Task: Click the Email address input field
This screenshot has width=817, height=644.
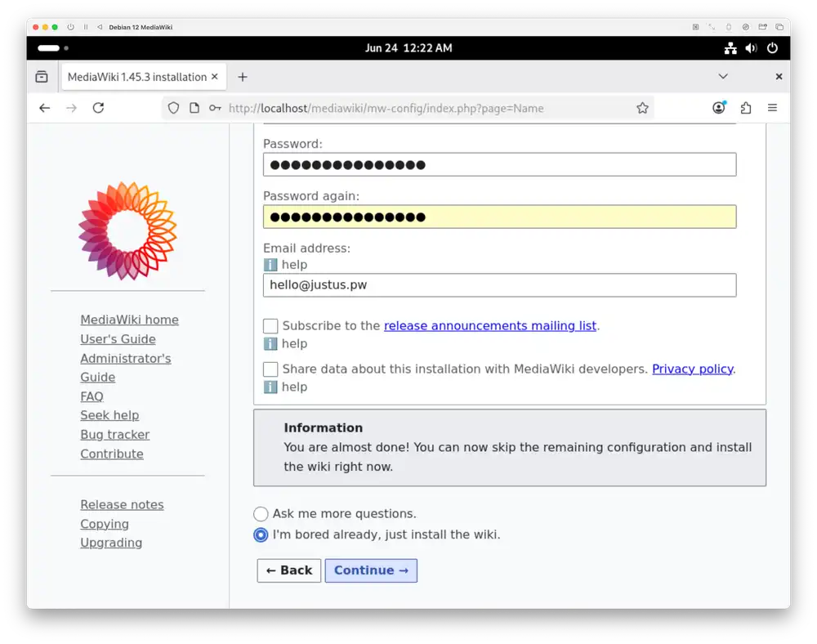Action: (x=500, y=285)
